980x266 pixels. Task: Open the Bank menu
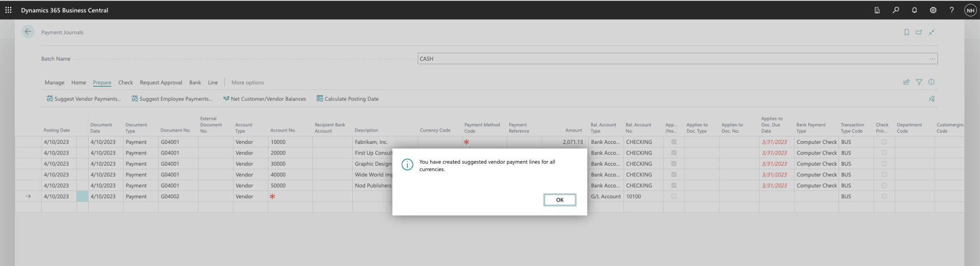(195, 83)
